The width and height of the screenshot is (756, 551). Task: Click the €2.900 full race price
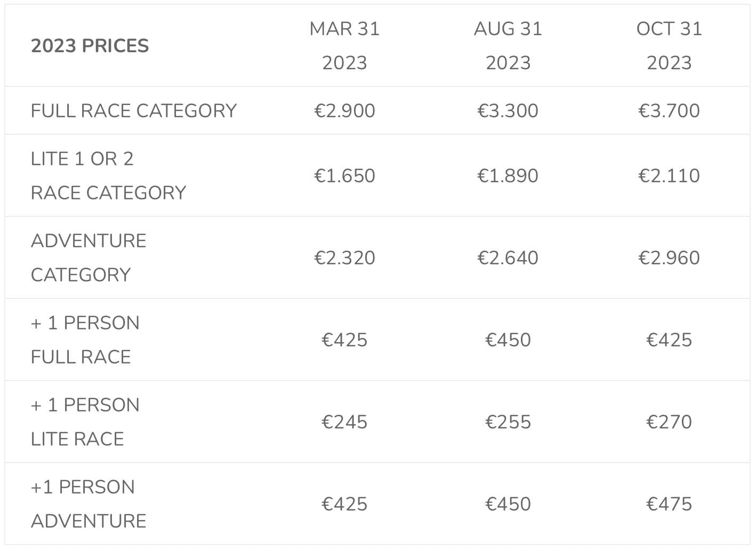(x=345, y=111)
